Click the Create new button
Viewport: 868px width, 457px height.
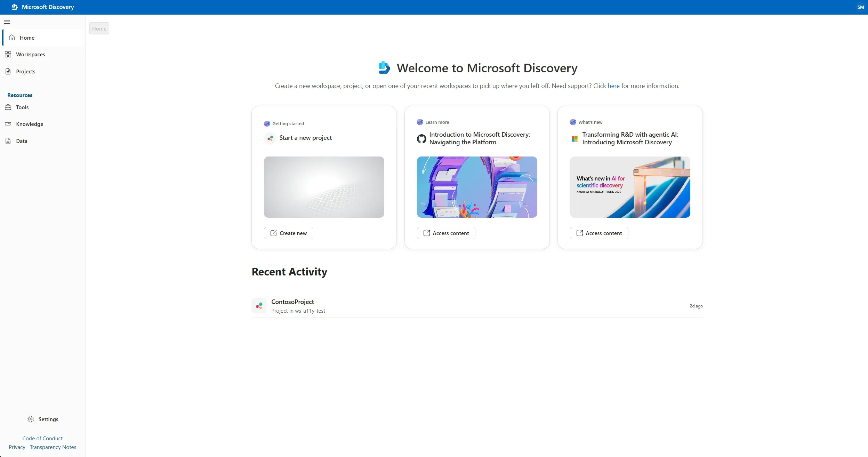(x=289, y=233)
